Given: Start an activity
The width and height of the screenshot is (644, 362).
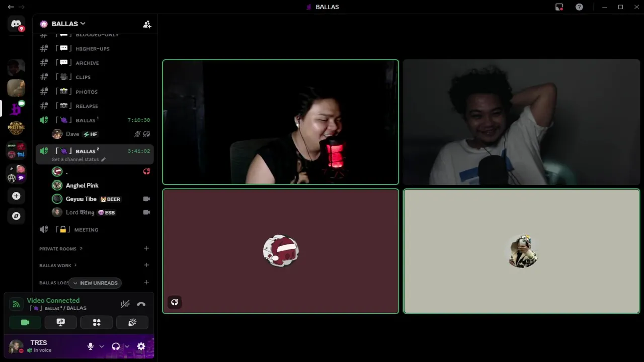Looking at the screenshot, I should (97, 322).
